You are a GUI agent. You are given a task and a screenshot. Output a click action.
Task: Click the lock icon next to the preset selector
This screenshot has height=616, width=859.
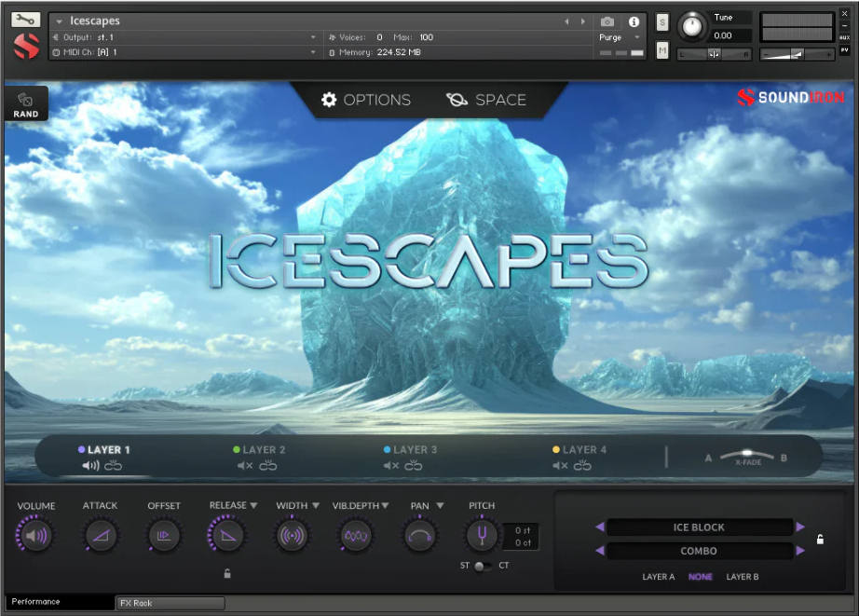[x=821, y=539]
